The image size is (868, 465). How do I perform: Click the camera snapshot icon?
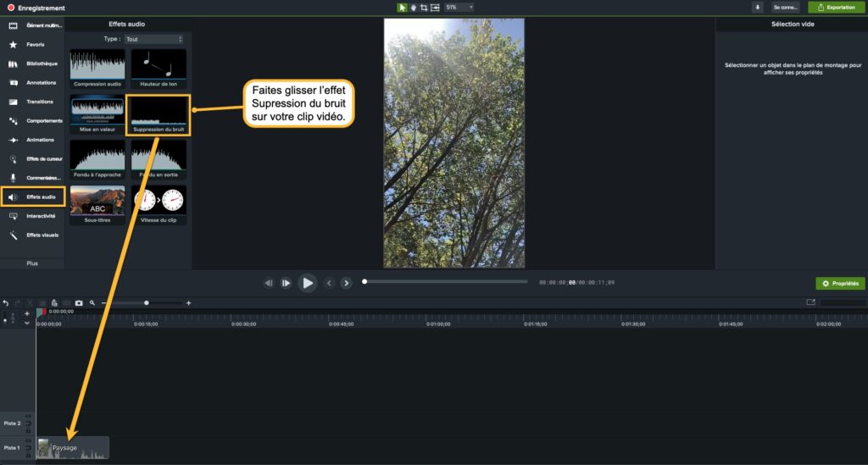coord(79,303)
